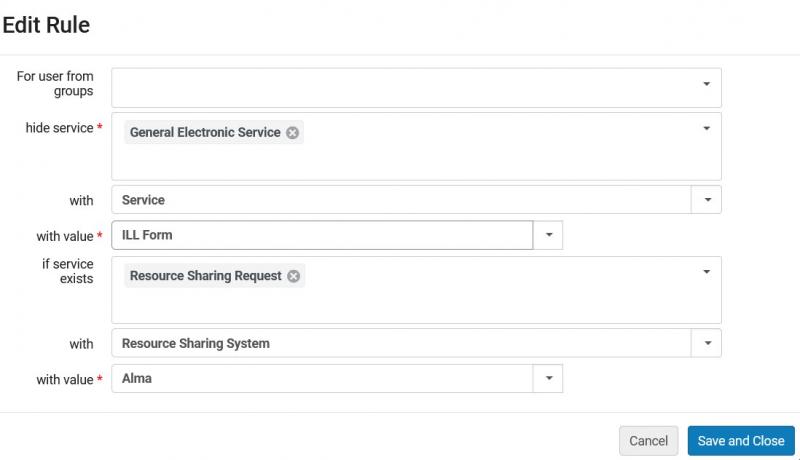Click Save and Close button
Viewport: 800px width, 460px height.
tap(741, 441)
